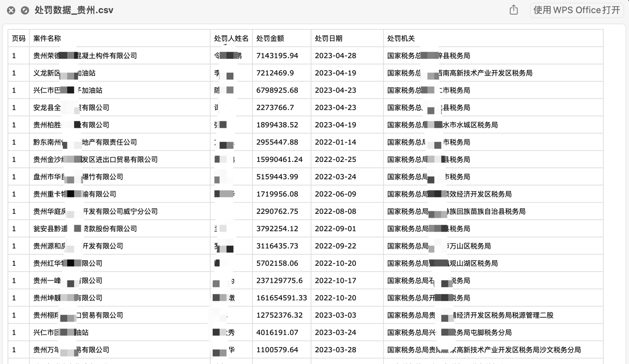Select amount cell 2955447.88
Viewport: 629px width, 364px height.
click(x=282, y=142)
